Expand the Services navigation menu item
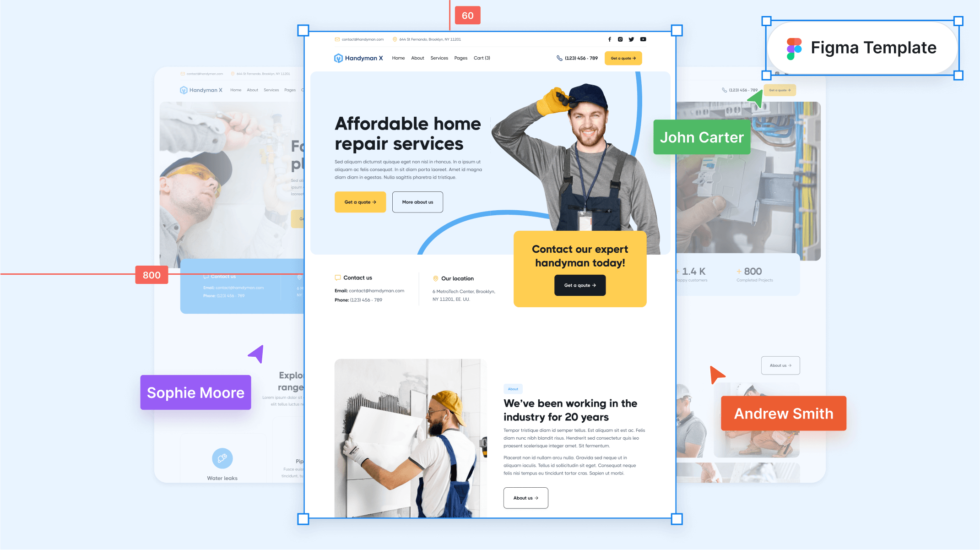This screenshot has width=980, height=550. click(439, 58)
